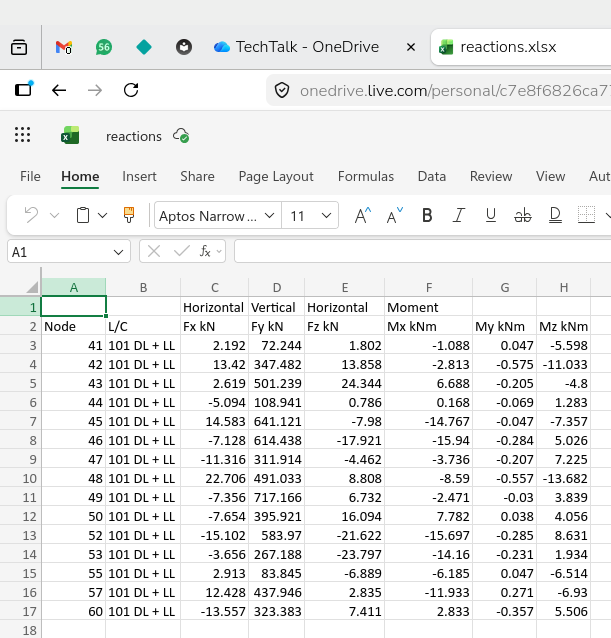The height and width of the screenshot is (638, 611).
Task: Reload the current page
Action: tap(131, 90)
